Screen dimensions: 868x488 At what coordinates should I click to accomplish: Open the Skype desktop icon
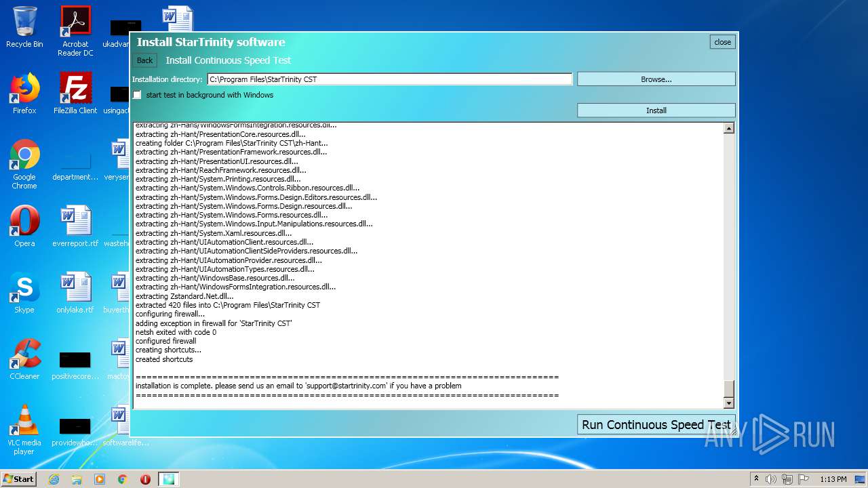point(24,293)
